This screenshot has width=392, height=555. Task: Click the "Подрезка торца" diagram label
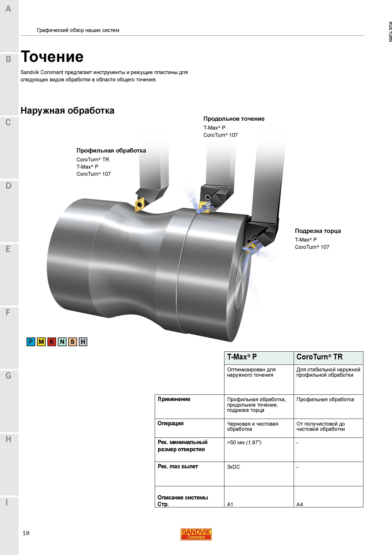(318, 231)
